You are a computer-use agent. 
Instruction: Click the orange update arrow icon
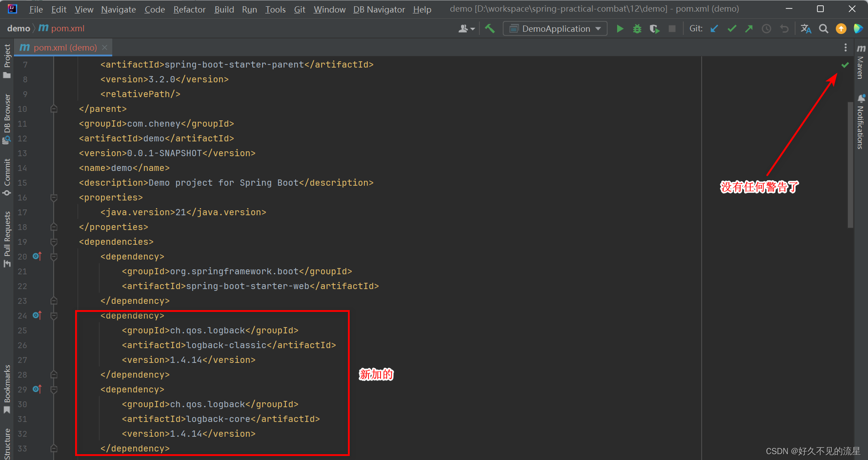[x=841, y=29]
